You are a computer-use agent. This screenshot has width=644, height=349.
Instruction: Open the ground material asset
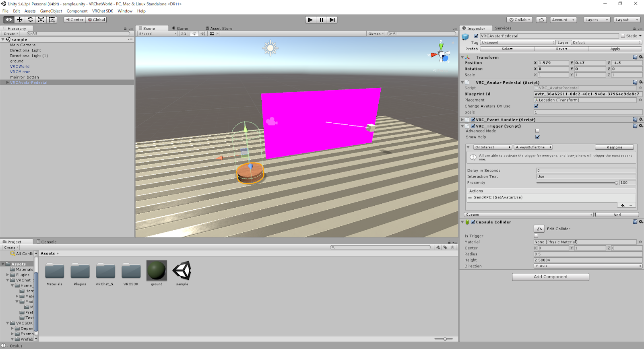[157, 270]
